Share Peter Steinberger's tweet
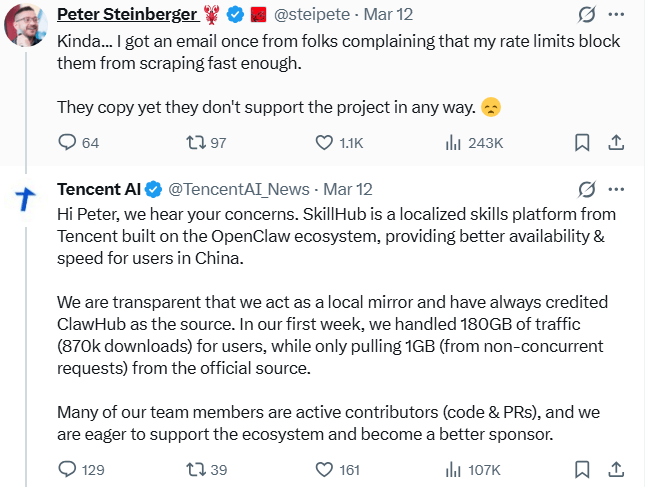This screenshot has height=487, width=652. click(617, 143)
